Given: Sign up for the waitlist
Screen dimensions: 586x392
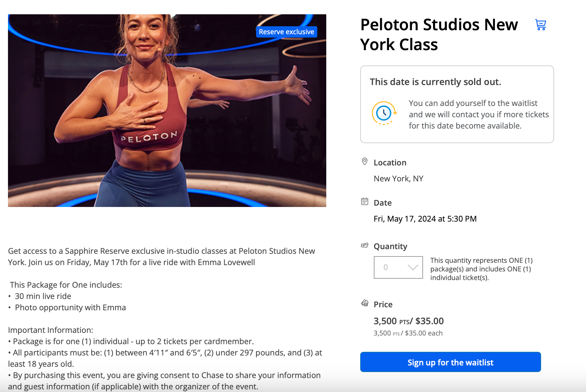Looking at the screenshot, I should tap(450, 362).
